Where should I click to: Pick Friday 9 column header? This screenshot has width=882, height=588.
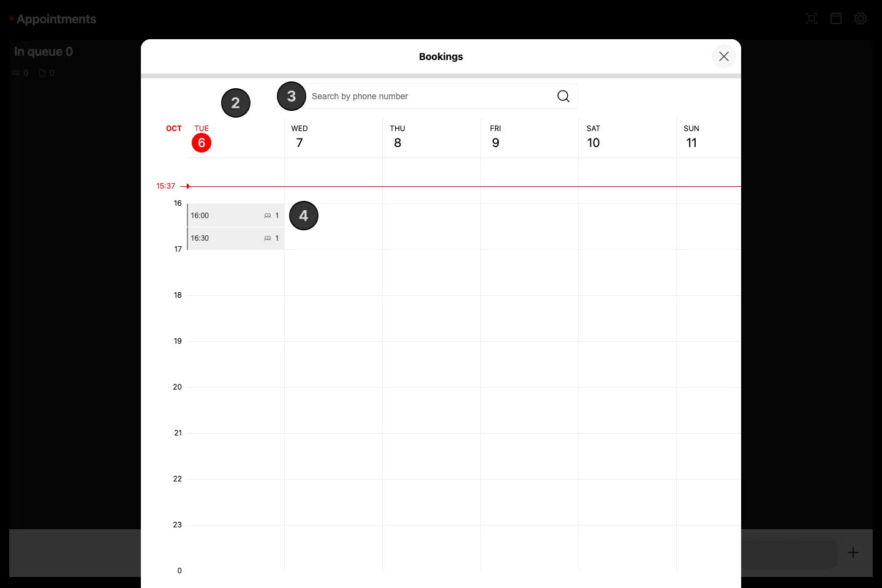(496, 137)
